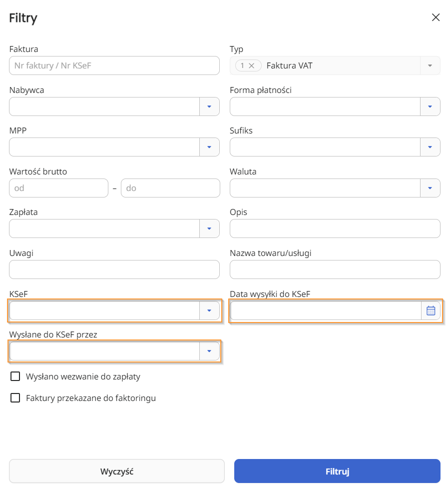The image size is (448, 488).
Task: Focus the Nr faktury / Nr KSeF field
Action: [114, 65]
